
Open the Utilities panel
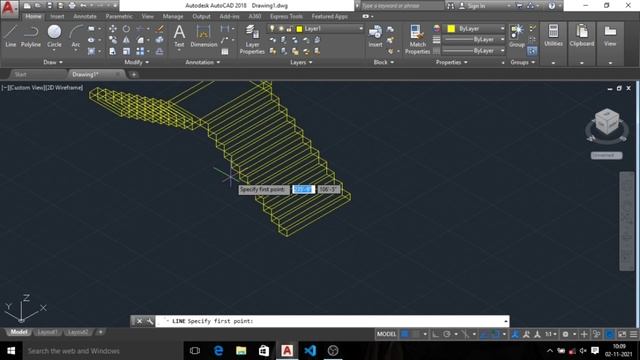click(553, 36)
